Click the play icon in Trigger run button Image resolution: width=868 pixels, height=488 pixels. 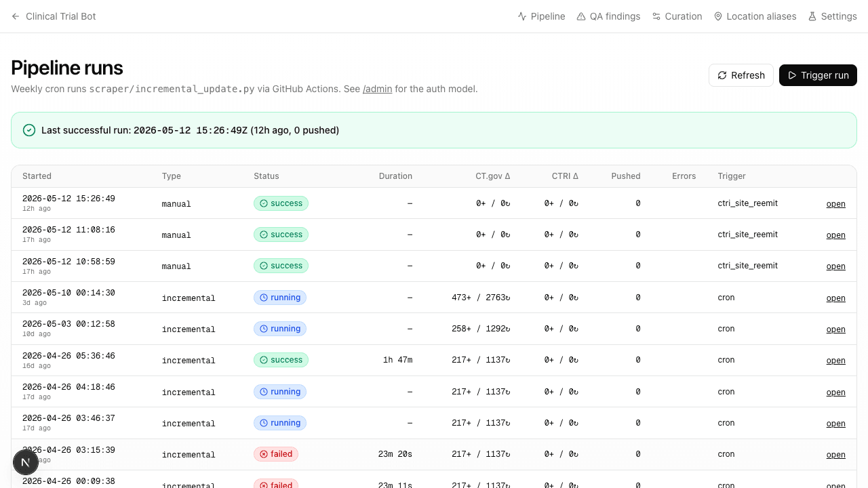pyautogui.click(x=792, y=75)
